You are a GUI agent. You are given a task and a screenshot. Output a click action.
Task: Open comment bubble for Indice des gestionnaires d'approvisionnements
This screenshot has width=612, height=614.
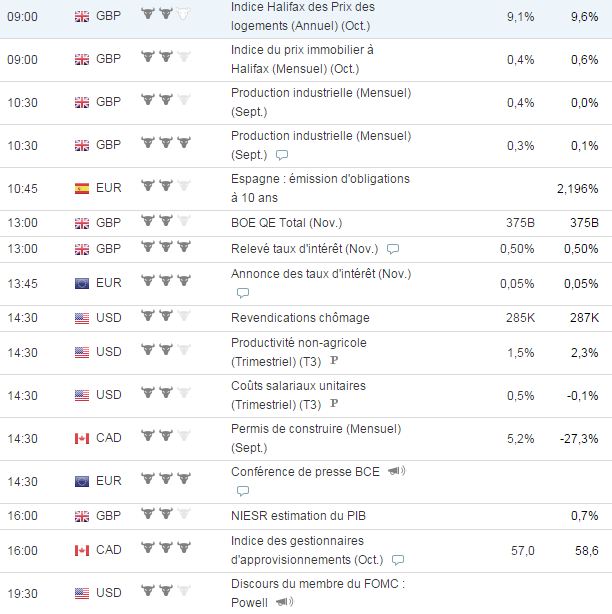[399, 560]
